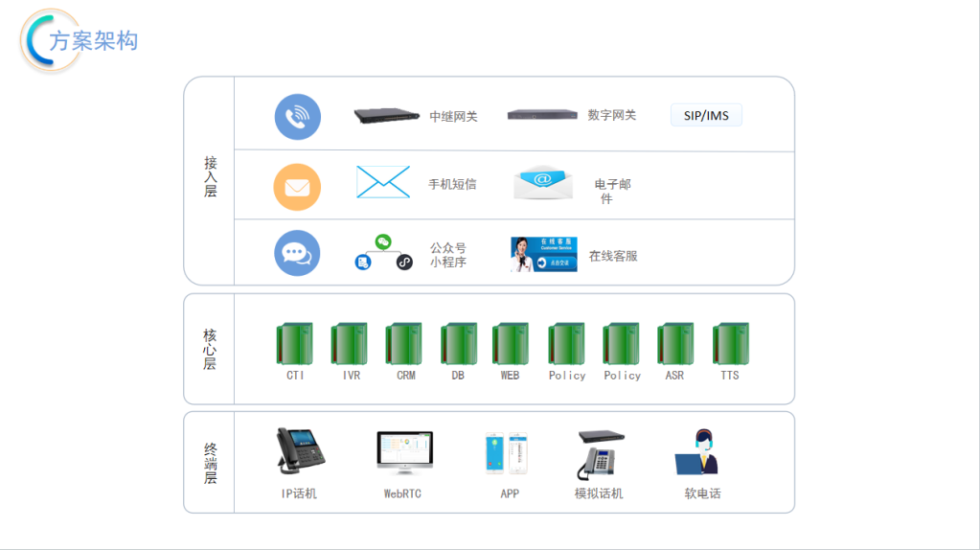Click the blue outlined SMS envelope icon

(383, 182)
